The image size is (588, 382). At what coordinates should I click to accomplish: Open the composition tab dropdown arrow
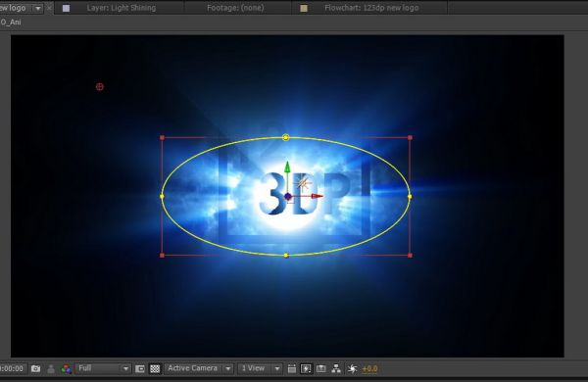pyautogui.click(x=38, y=8)
